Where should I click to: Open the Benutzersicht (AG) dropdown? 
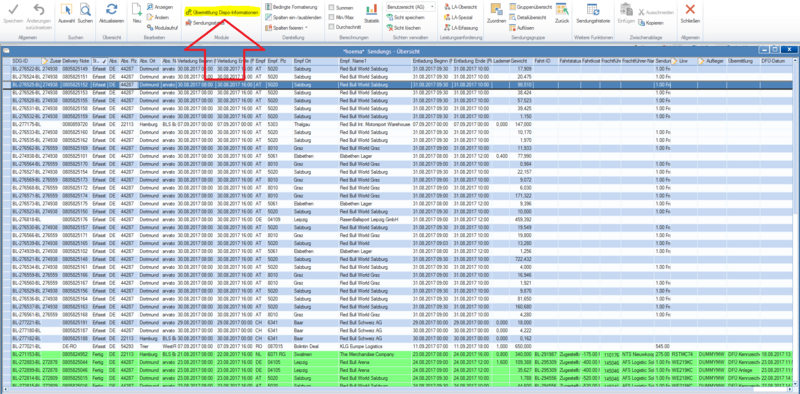point(411,7)
